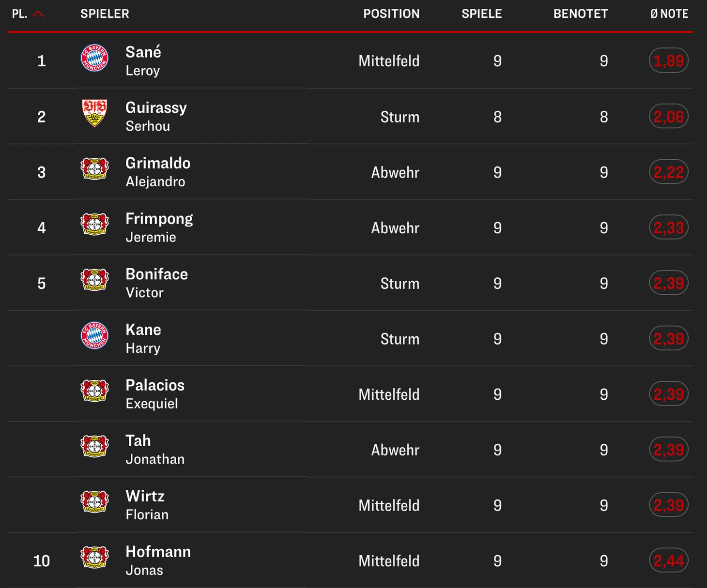Toggle sort order via red PL. arrow
Viewport: 707px width, 588px height.
38,14
